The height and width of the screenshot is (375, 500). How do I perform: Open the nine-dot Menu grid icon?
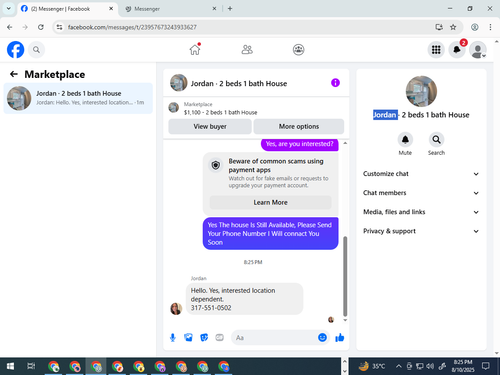[x=436, y=50]
